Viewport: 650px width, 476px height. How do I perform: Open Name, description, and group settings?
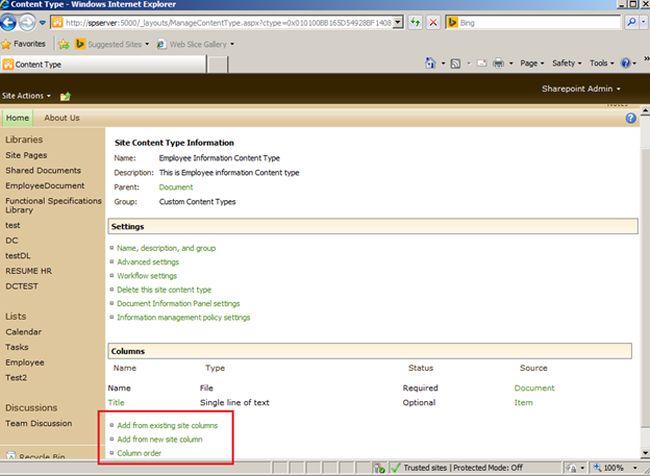coord(166,248)
